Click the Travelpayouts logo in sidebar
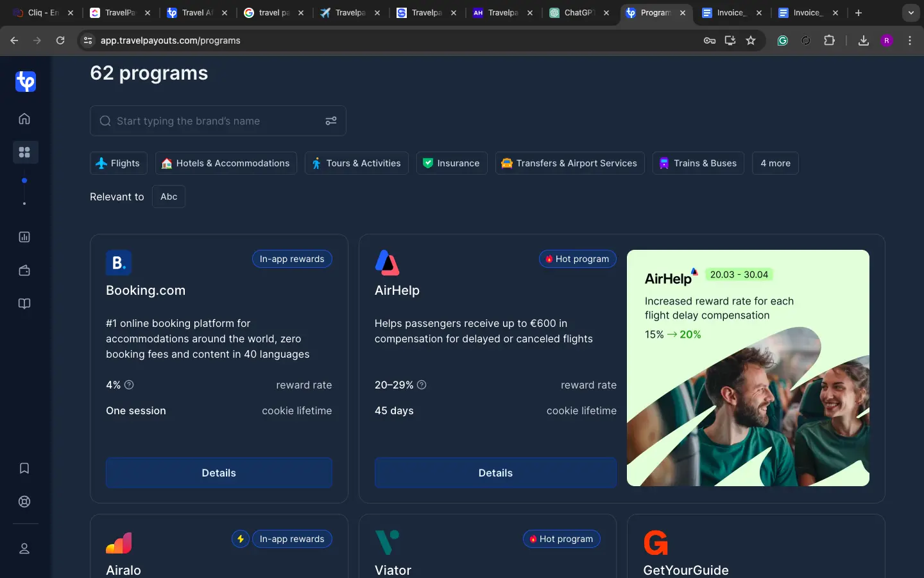This screenshot has height=578, width=924. [25, 82]
